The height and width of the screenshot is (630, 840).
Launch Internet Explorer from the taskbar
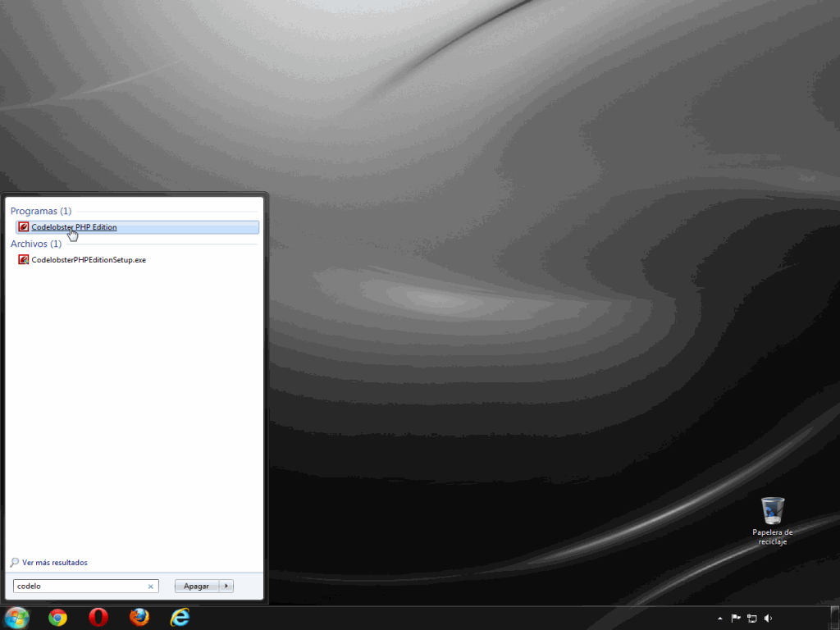pos(180,617)
